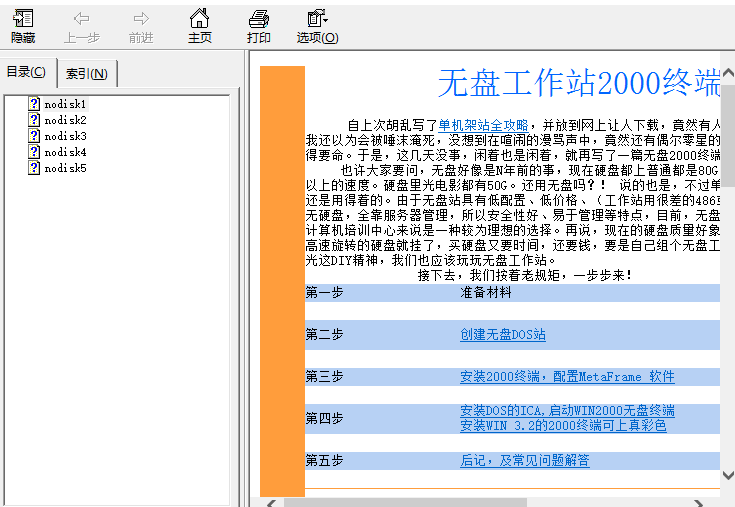Select the nodisk1 topic in the tree
Screen dimensions: 735x507
click(x=65, y=104)
